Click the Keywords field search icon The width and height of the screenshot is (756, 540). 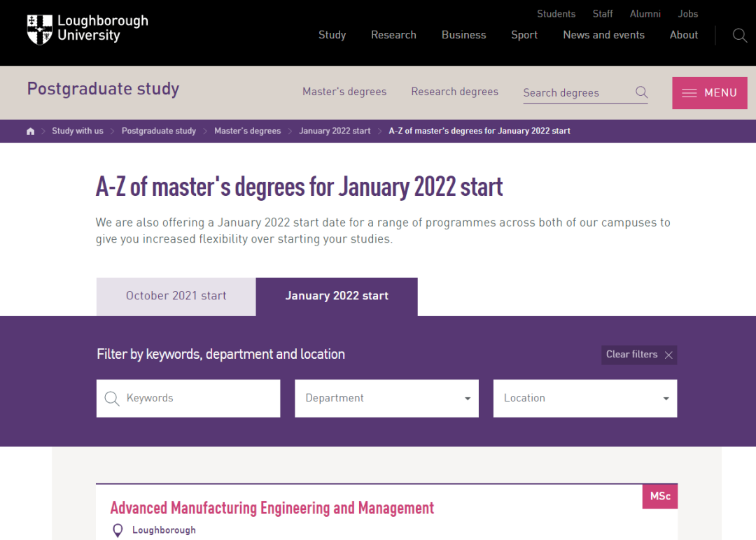(112, 399)
